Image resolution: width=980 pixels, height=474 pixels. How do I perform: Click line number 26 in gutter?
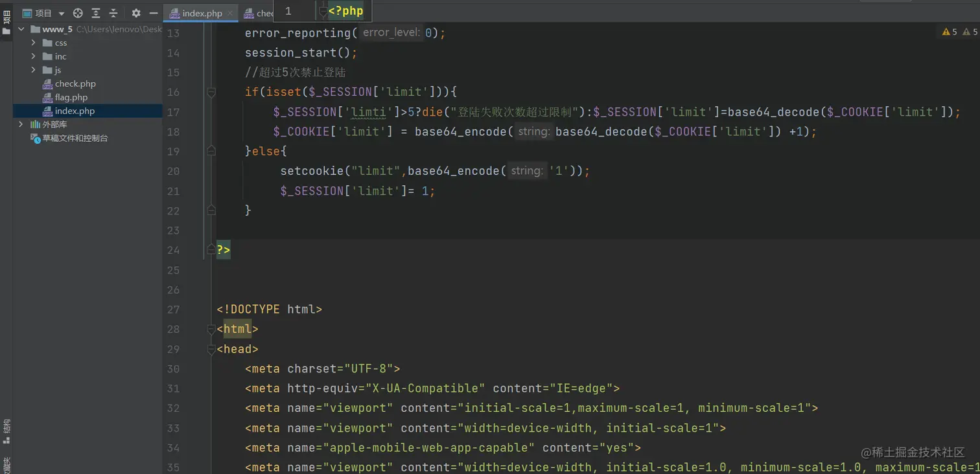pos(173,289)
